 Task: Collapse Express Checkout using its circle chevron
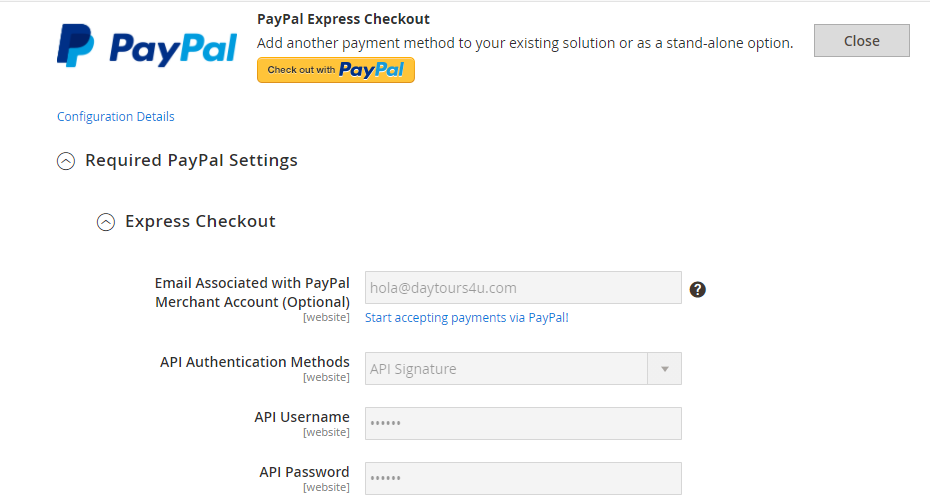pos(106,222)
